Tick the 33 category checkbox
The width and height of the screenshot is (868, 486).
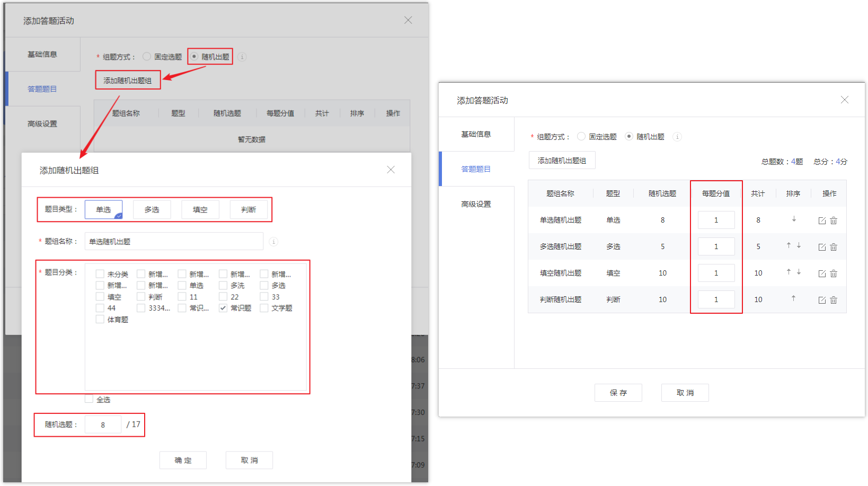click(264, 297)
